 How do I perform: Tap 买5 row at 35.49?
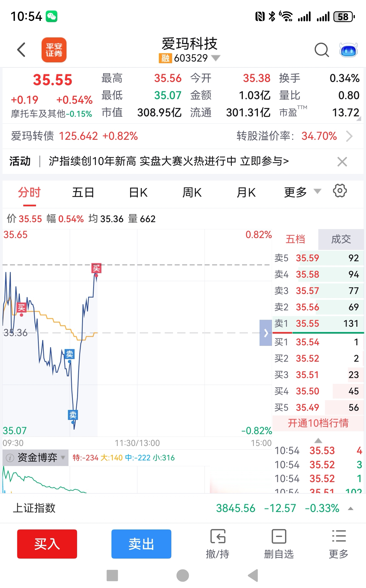[x=318, y=407]
